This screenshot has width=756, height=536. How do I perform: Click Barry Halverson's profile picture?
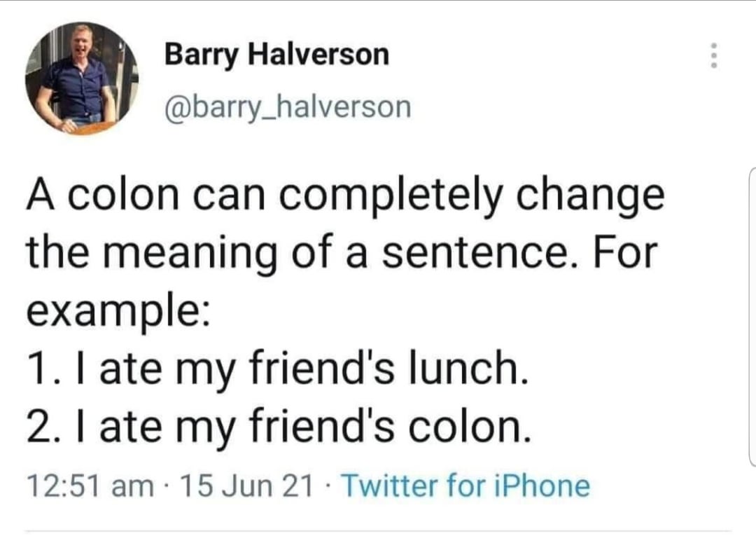(x=81, y=78)
